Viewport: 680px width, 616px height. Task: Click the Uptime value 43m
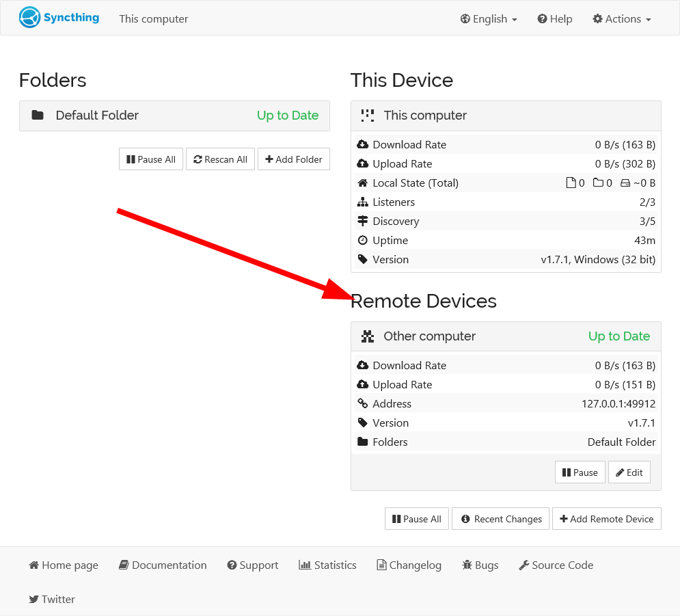point(644,241)
